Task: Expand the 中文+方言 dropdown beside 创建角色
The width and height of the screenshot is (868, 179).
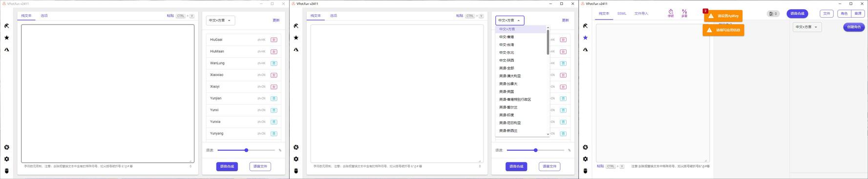Action: tap(807, 27)
